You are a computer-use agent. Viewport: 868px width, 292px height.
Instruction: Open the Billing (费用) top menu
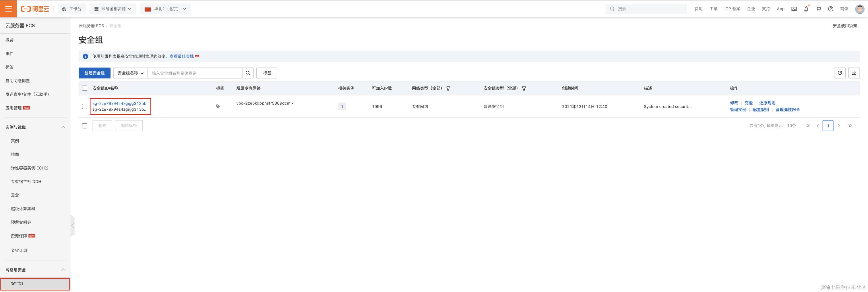click(699, 9)
